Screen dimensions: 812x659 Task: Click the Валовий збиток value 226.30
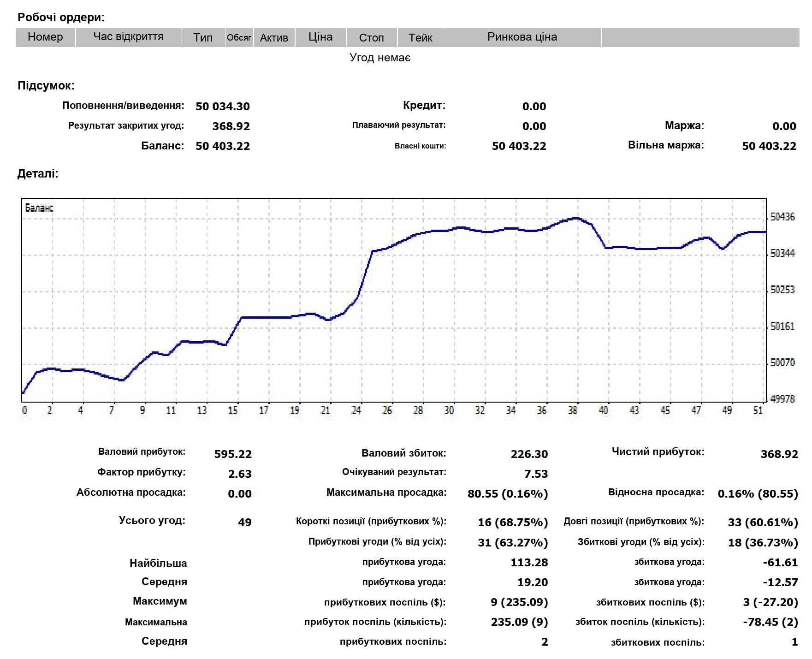pos(529,454)
